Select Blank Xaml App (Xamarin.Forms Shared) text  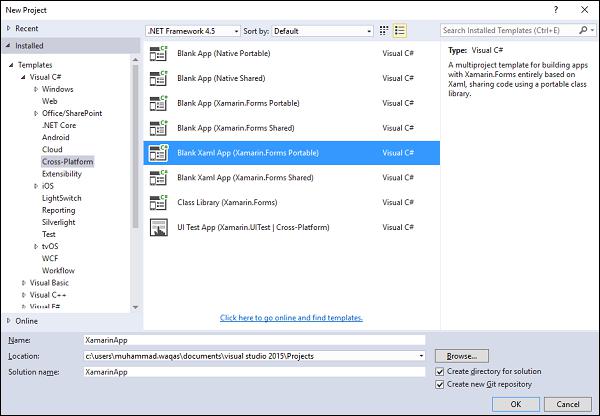[x=245, y=178]
